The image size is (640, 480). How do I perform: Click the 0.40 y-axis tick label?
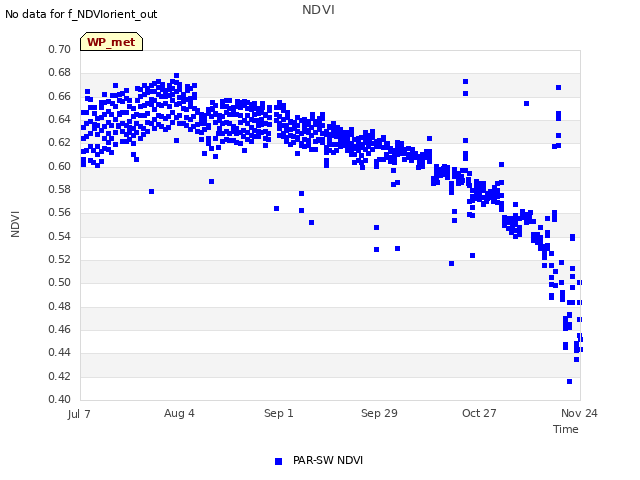60,399
